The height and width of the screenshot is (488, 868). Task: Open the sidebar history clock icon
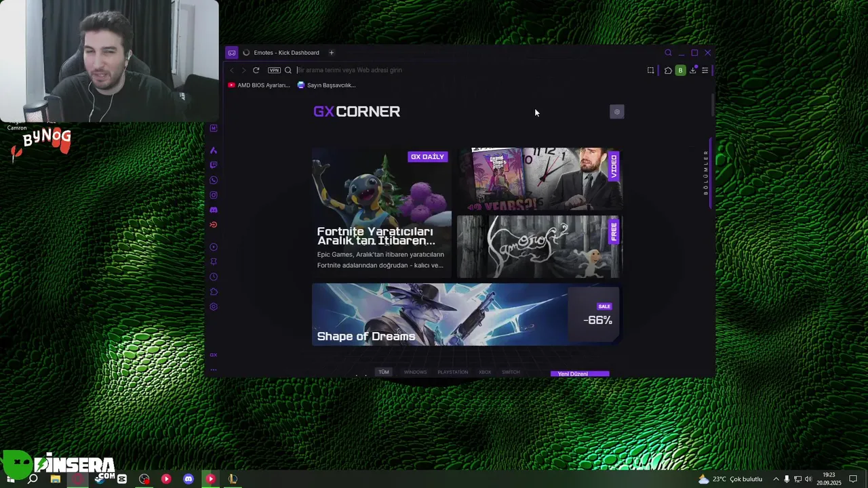[x=214, y=277]
